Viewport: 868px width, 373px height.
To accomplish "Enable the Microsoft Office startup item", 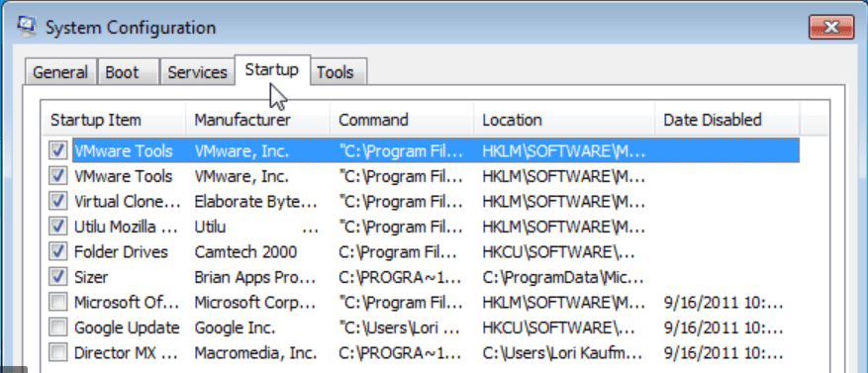I will pos(58,302).
